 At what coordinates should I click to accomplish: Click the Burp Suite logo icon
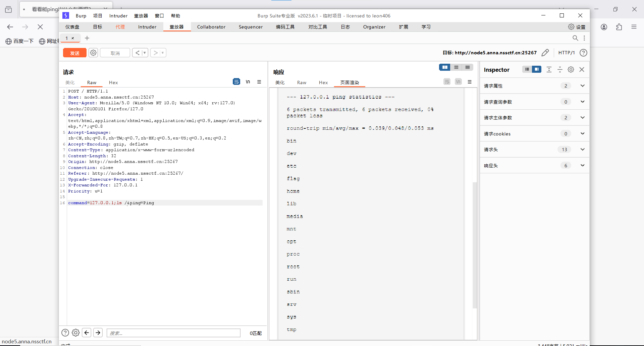(66, 15)
